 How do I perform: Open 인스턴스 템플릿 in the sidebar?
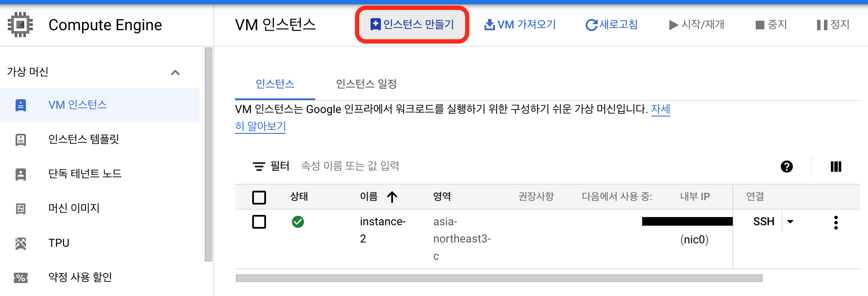tap(84, 139)
